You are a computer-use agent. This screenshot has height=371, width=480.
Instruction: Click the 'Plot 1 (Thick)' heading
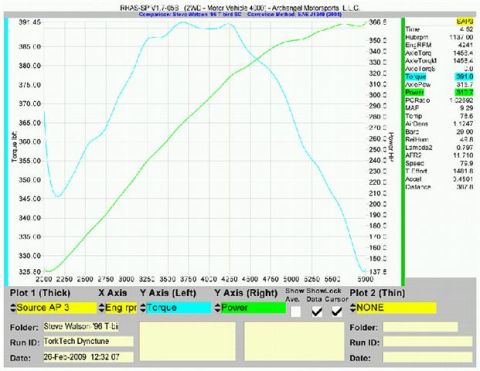pyautogui.click(x=40, y=293)
